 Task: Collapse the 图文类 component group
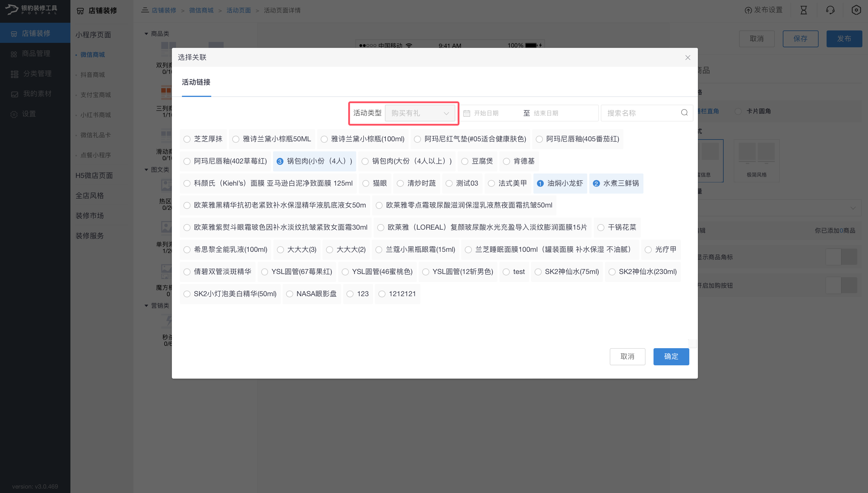point(146,170)
